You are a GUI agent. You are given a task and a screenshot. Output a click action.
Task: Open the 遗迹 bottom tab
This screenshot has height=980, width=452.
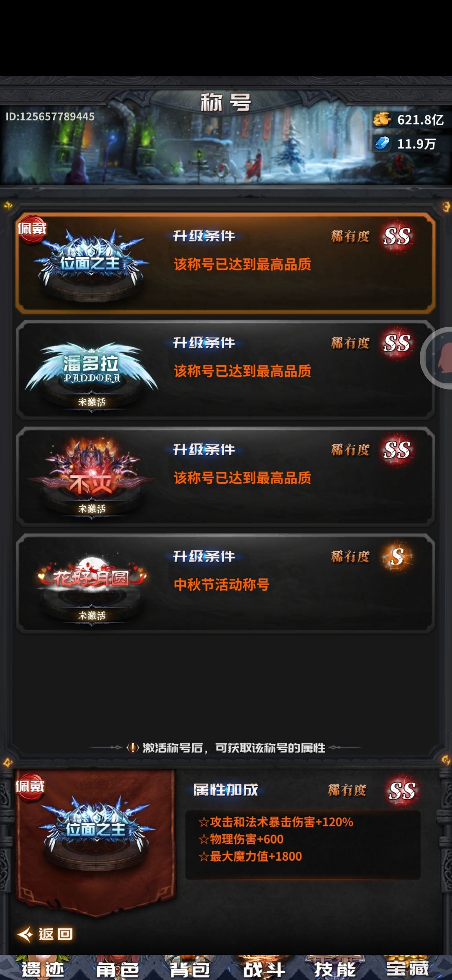pyautogui.click(x=42, y=969)
